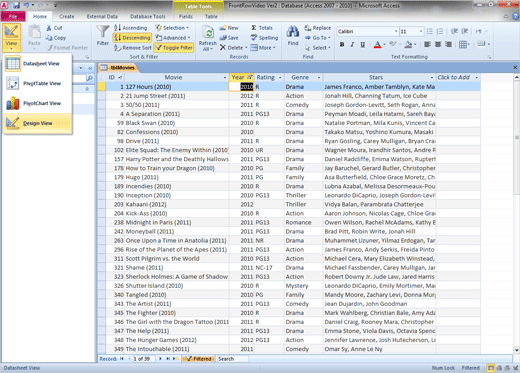Collapse the navigation pane shutter button
520x373 pixels.
[90, 68]
